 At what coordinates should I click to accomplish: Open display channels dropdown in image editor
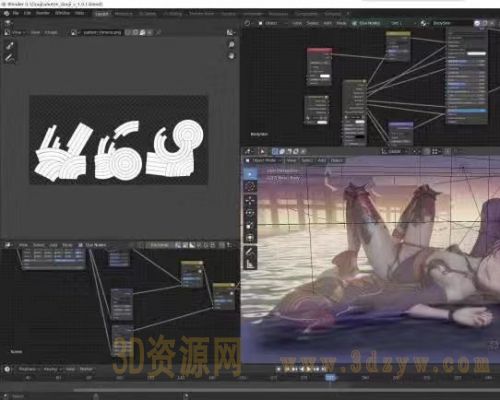231,32
